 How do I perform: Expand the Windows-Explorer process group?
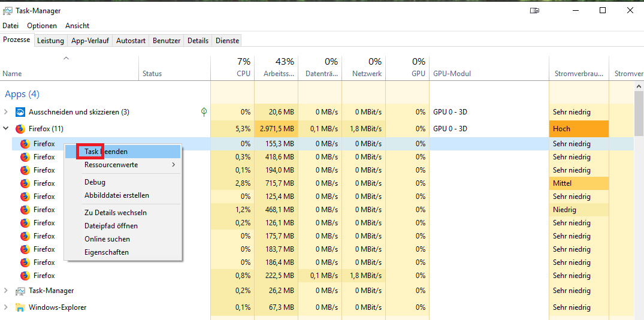[x=6, y=307]
